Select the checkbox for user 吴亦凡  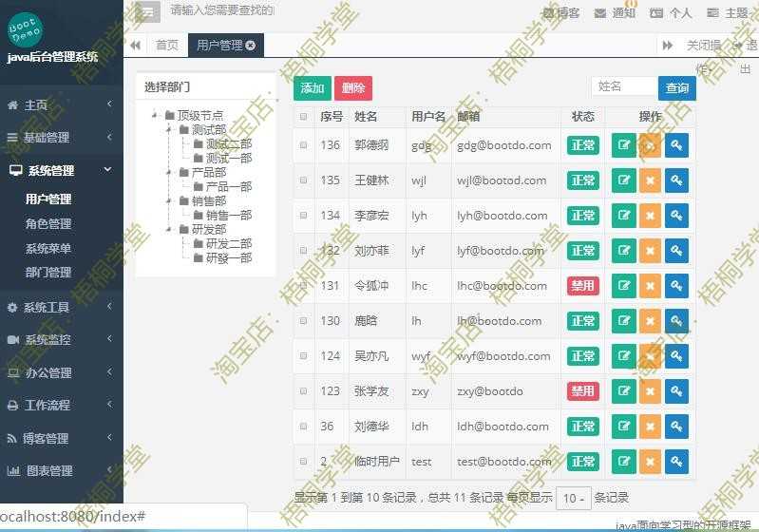303,356
